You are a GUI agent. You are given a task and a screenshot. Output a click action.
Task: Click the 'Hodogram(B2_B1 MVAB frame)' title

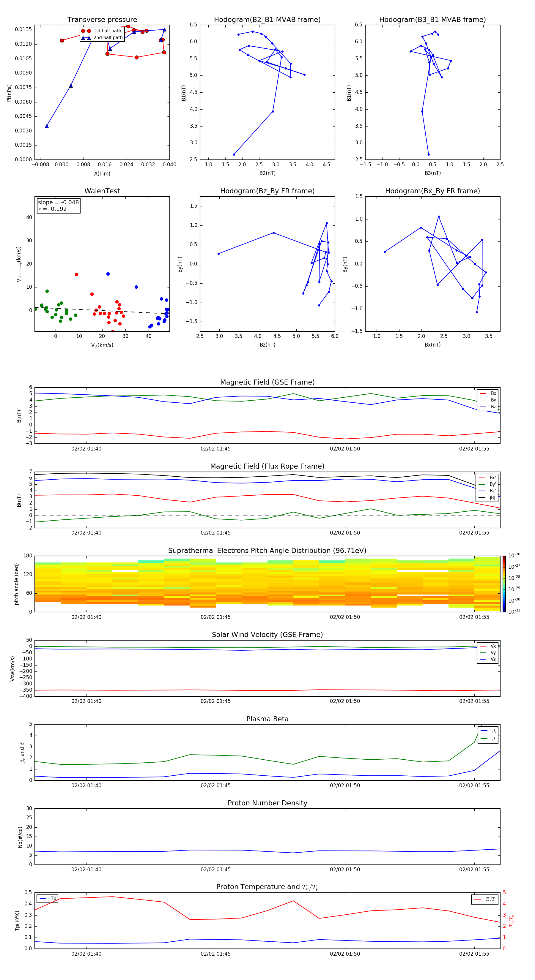click(x=267, y=20)
